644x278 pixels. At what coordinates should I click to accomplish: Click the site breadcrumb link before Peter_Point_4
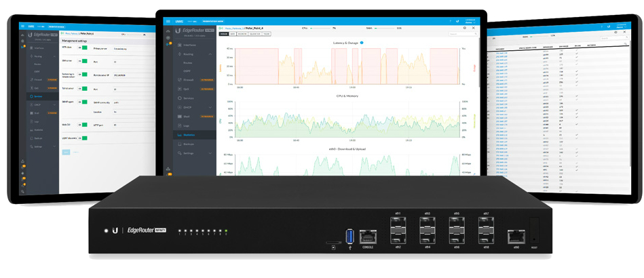point(234,28)
